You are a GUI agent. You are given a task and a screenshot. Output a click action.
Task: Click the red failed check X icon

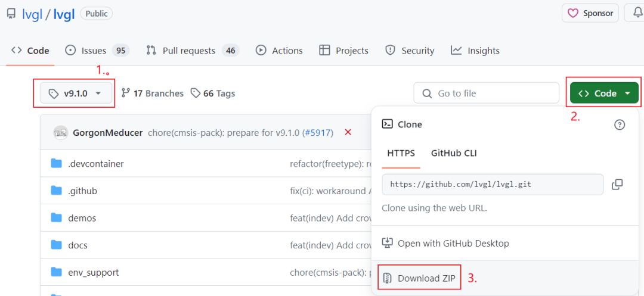click(348, 132)
